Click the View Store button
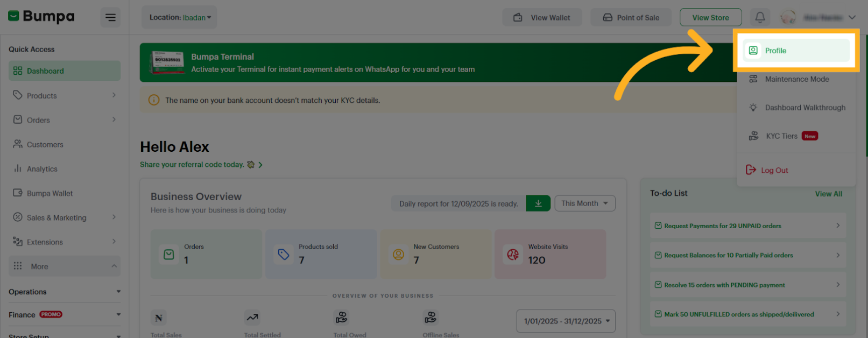This screenshot has height=338, width=868. (x=710, y=17)
